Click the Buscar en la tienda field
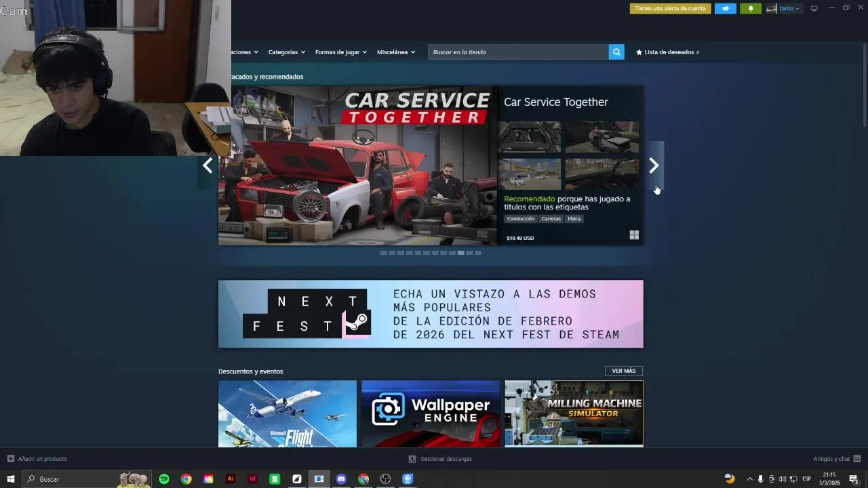The height and width of the screenshot is (488, 868). point(518,52)
